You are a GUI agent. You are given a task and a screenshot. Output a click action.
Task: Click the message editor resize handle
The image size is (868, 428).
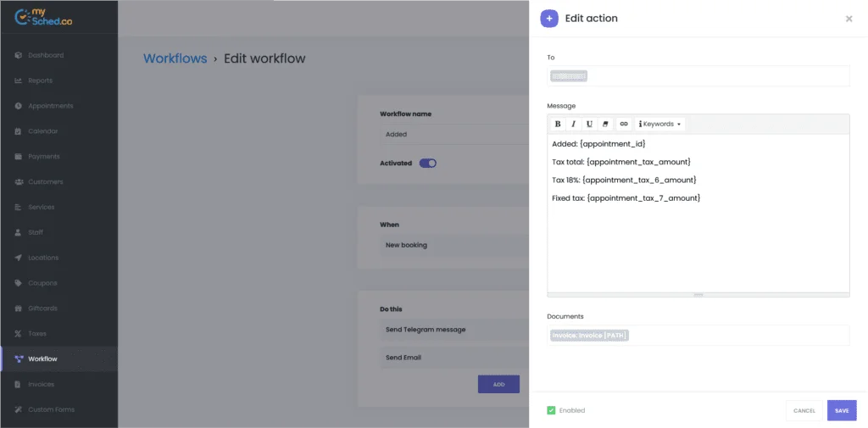pos(698,295)
